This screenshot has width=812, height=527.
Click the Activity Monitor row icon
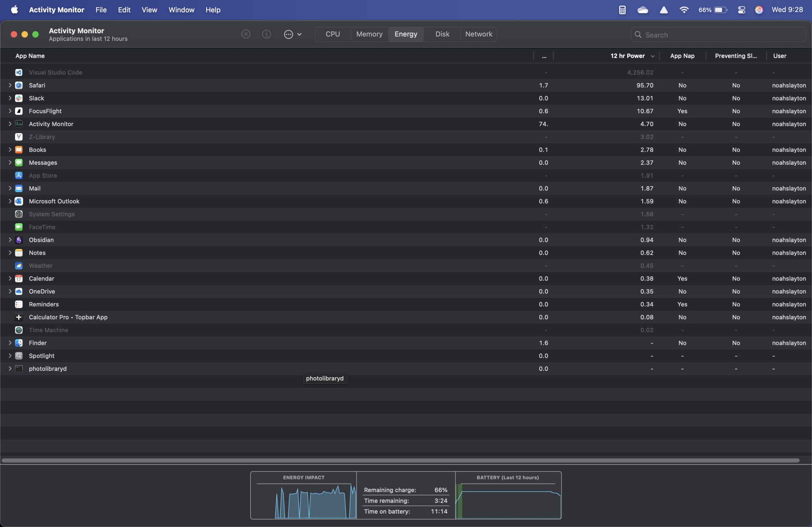(x=19, y=124)
